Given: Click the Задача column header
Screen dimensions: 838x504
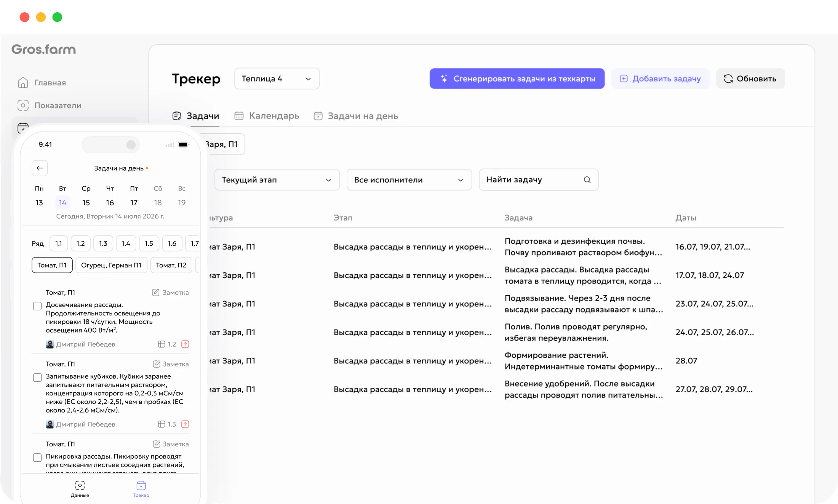Looking at the screenshot, I should 518,218.
